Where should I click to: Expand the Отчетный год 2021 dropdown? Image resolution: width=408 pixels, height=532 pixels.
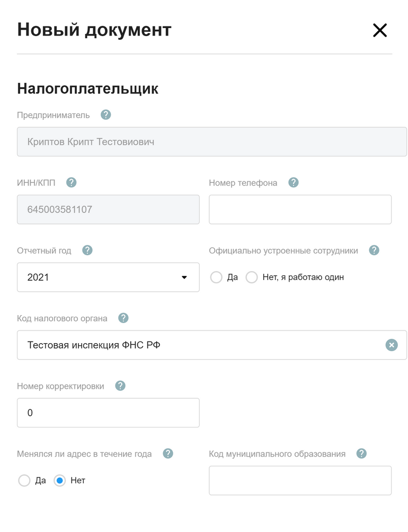coord(108,277)
